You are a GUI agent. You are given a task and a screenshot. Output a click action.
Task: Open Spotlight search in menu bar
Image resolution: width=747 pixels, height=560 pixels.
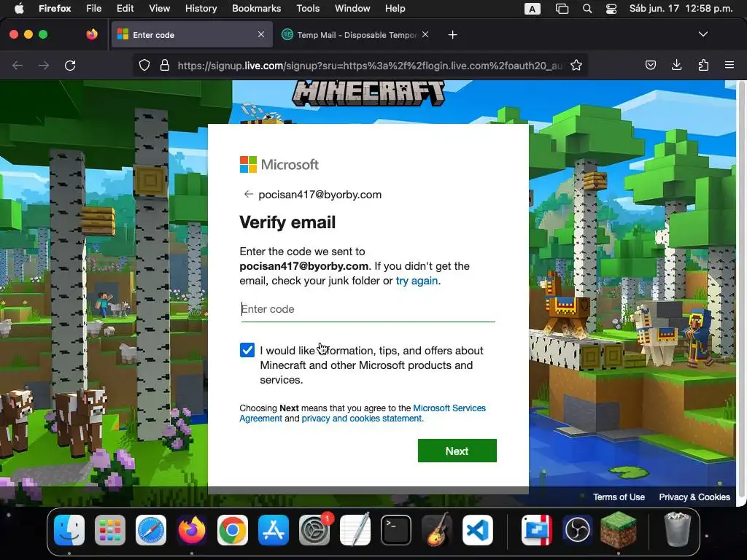point(587,9)
